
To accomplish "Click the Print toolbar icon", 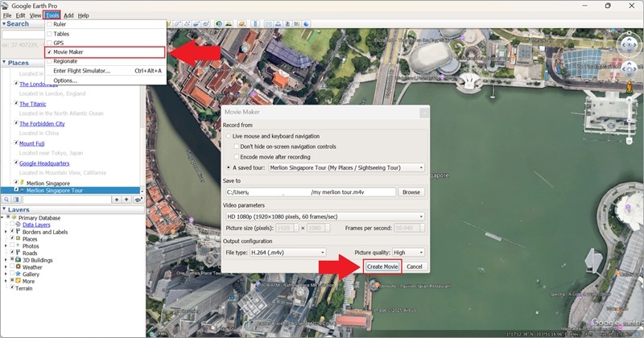I will [x=278, y=24].
